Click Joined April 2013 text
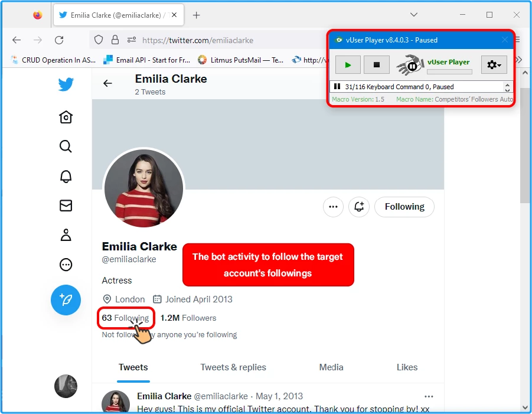This screenshot has width=532, height=414. click(x=199, y=299)
